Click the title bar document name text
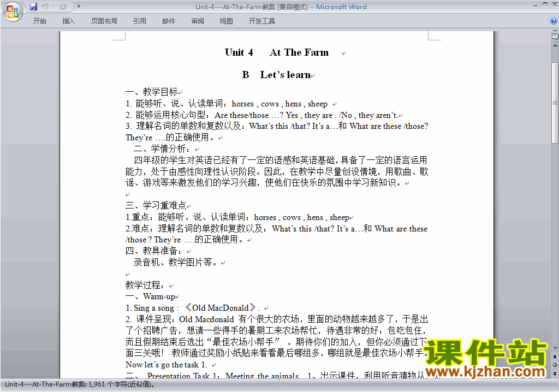This screenshot has width=559, height=392. coord(251,7)
